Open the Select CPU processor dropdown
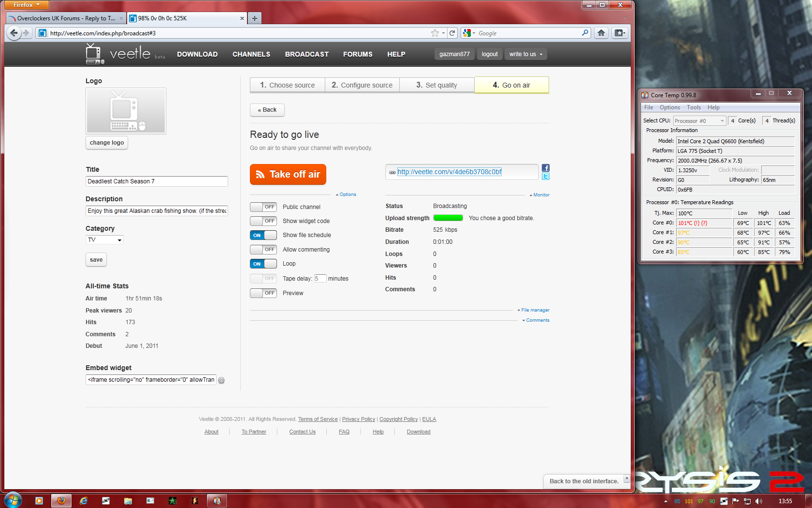Viewport: 812px width, 508px height. click(x=699, y=121)
